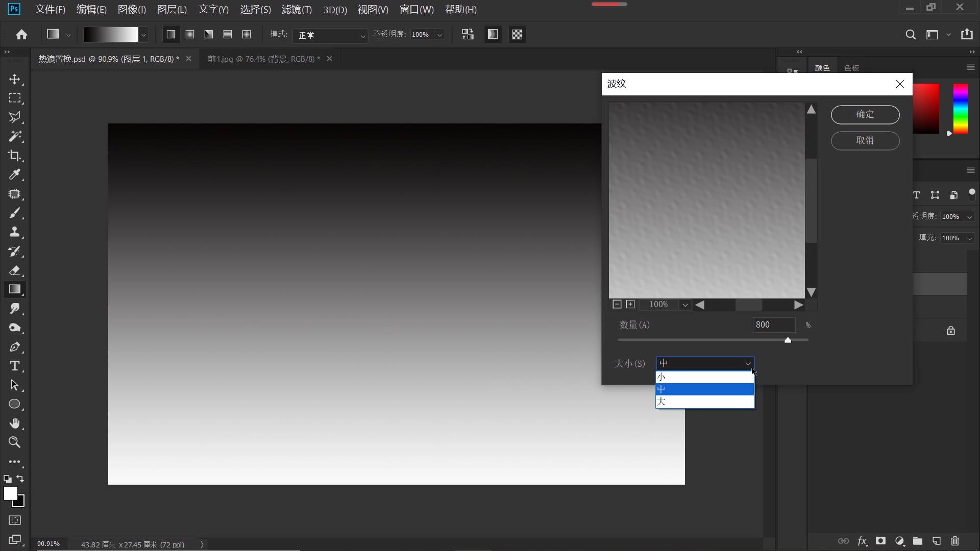Select the Eraser tool
980x551 pixels.
[x=14, y=270]
